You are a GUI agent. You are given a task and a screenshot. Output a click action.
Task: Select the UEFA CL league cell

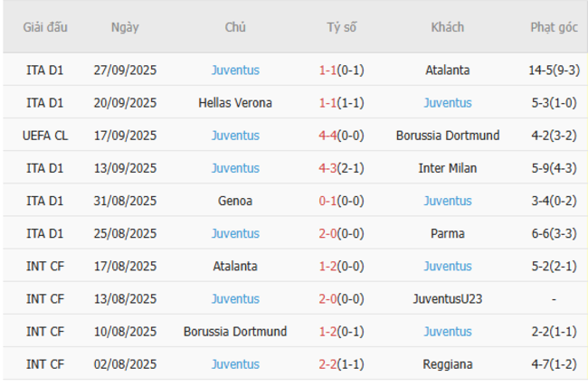click(x=45, y=136)
